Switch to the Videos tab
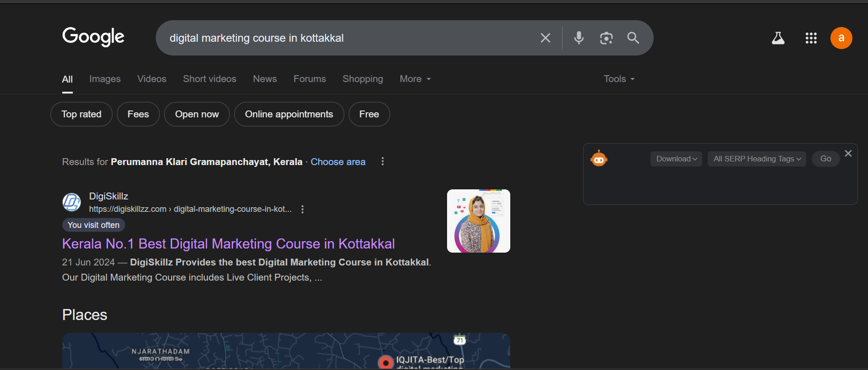This screenshot has height=370, width=868. [x=152, y=79]
